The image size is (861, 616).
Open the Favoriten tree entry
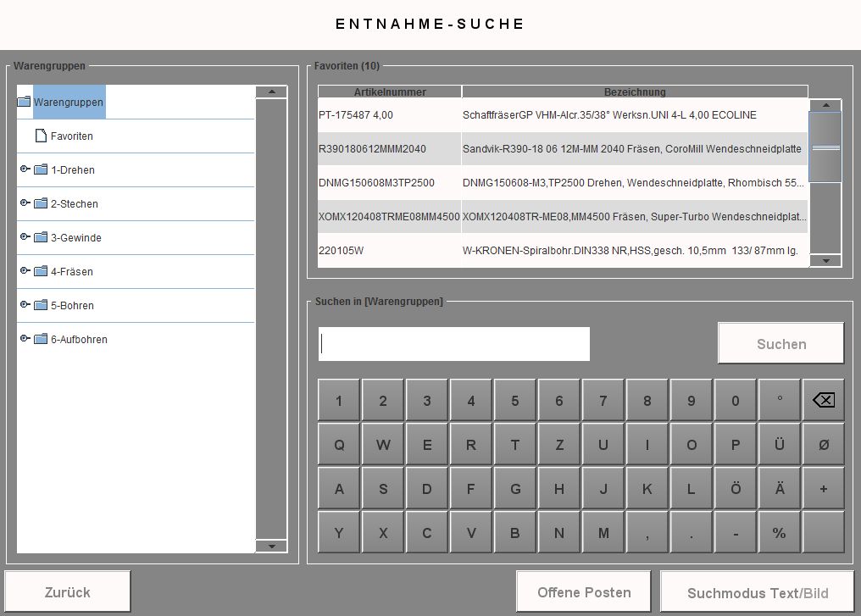click(71, 136)
